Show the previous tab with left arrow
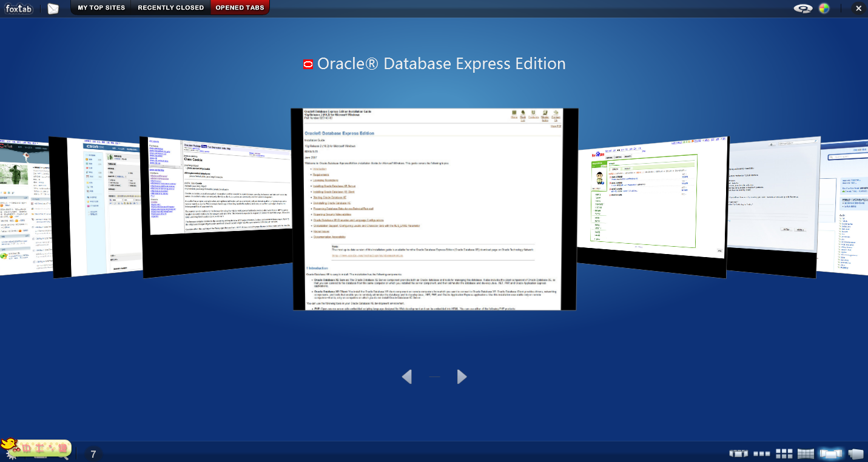Image resolution: width=868 pixels, height=462 pixels. [407, 377]
